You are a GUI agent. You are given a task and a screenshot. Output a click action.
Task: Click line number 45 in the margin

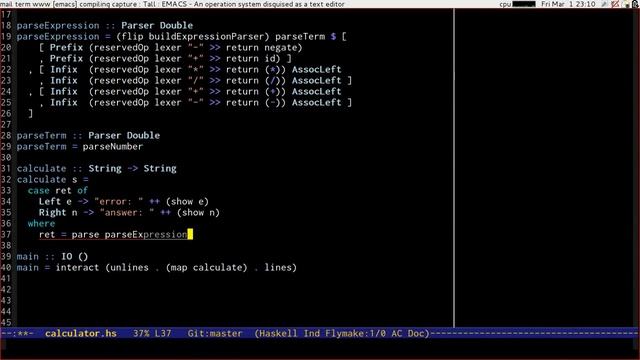coord(6,322)
